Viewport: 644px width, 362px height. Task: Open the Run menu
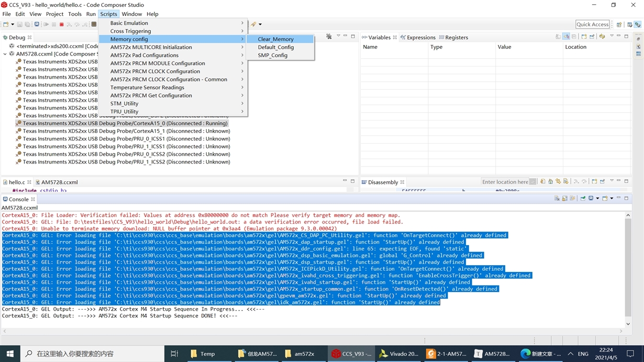pos(91,14)
